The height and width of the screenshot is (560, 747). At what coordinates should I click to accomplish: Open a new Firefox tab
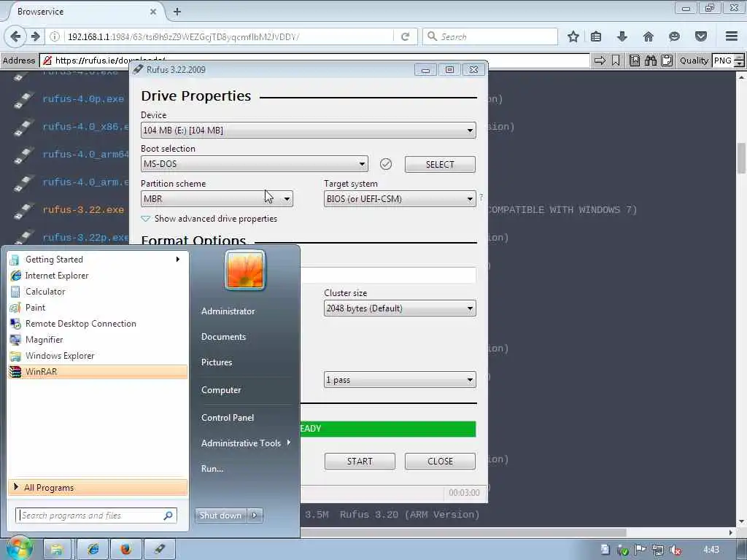pyautogui.click(x=177, y=12)
